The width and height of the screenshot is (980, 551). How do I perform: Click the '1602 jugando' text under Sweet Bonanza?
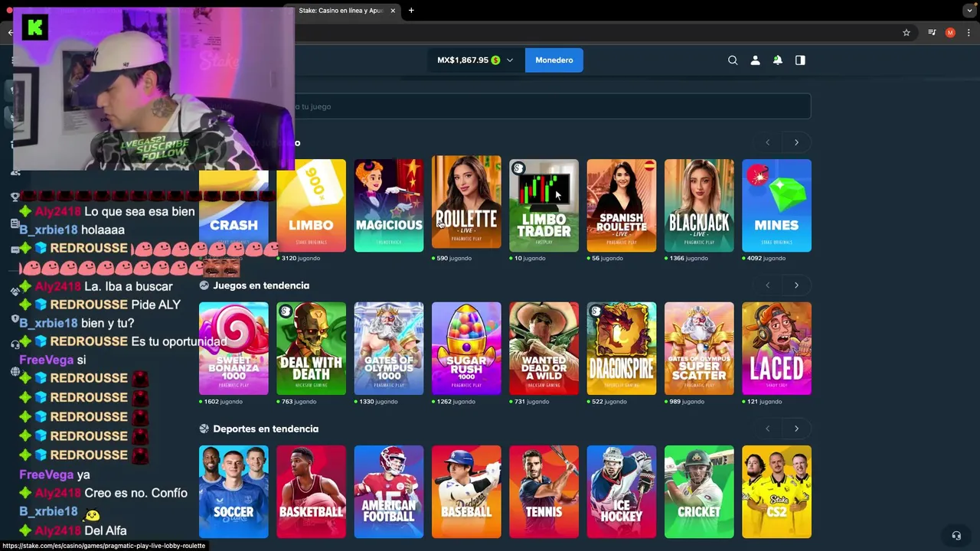223,402
